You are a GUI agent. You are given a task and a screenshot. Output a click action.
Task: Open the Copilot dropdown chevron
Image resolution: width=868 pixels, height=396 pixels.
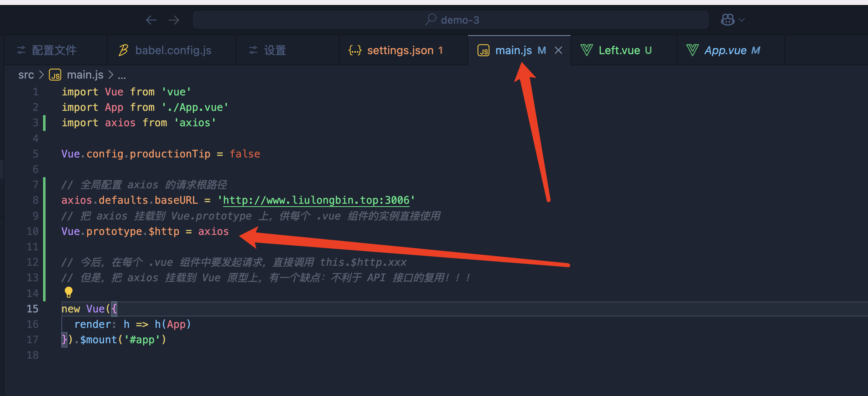coord(742,20)
